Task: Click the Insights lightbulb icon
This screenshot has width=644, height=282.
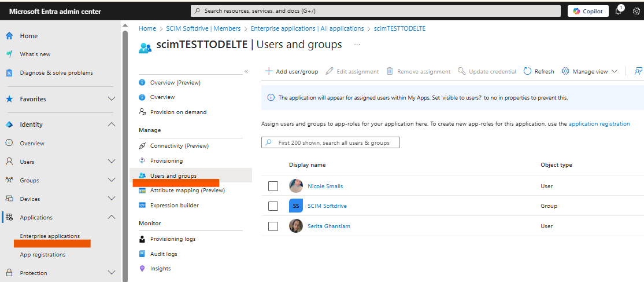Action: tap(142, 269)
